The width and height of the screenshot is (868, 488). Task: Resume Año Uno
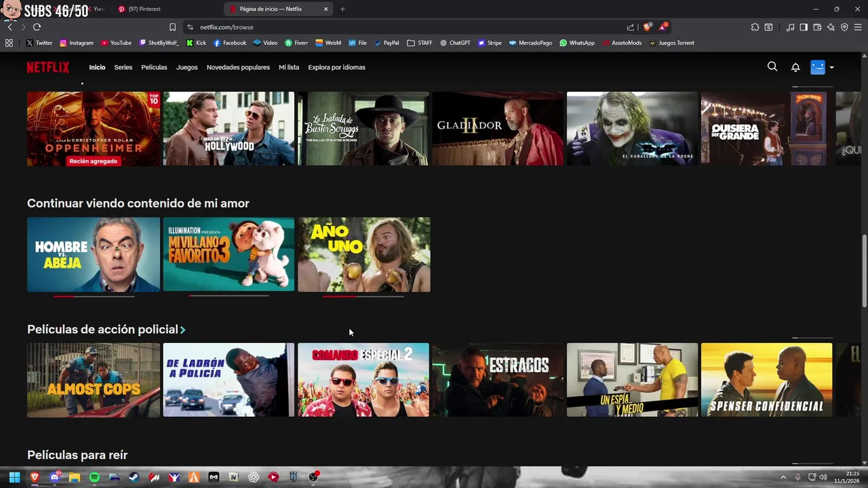[x=363, y=254]
